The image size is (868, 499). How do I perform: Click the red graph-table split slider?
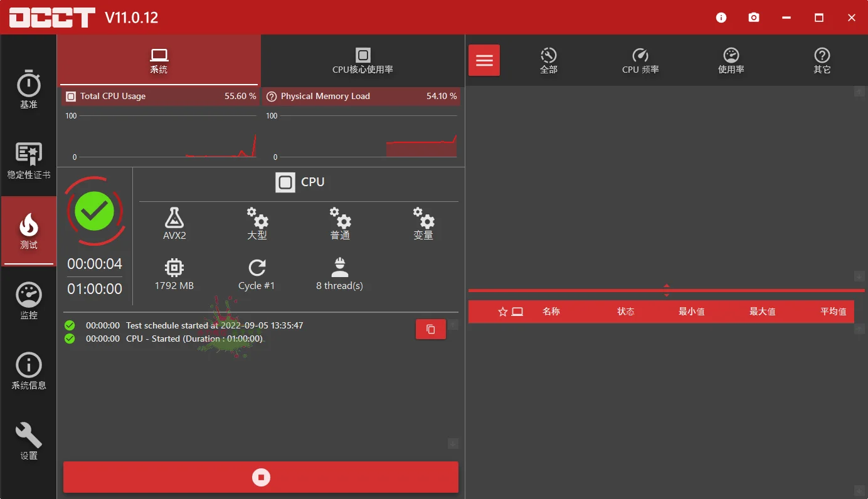coord(666,290)
